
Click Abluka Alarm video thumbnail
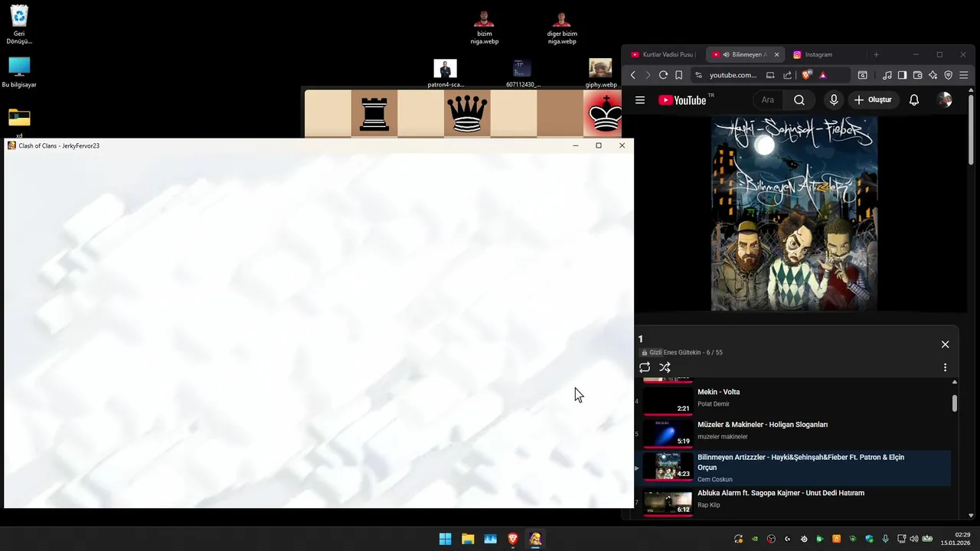pos(668,502)
